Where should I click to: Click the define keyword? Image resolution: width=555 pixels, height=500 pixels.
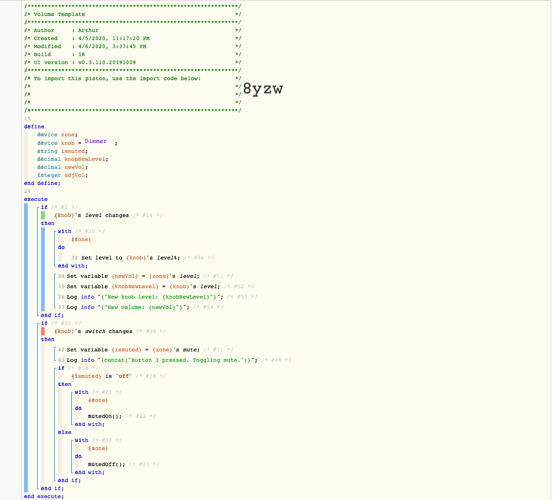pos(34,126)
